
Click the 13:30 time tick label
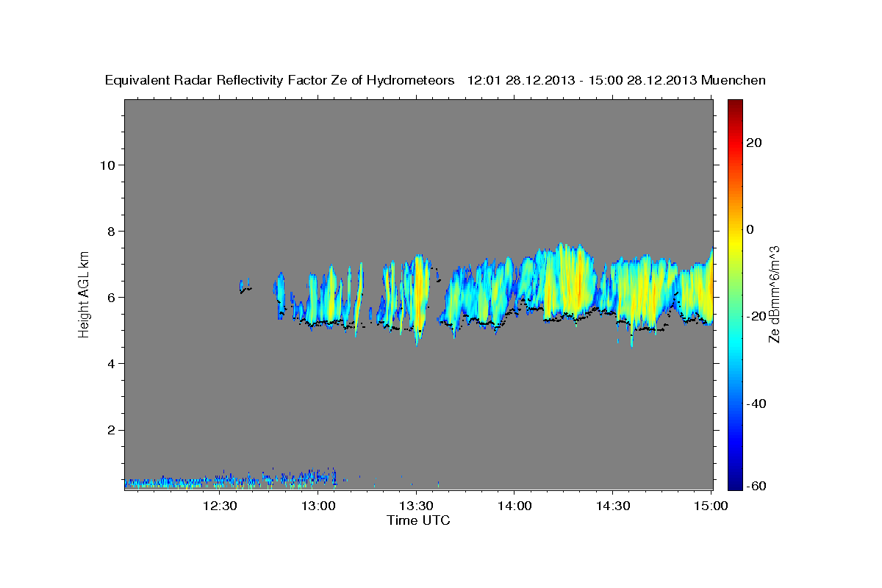(x=416, y=506)
